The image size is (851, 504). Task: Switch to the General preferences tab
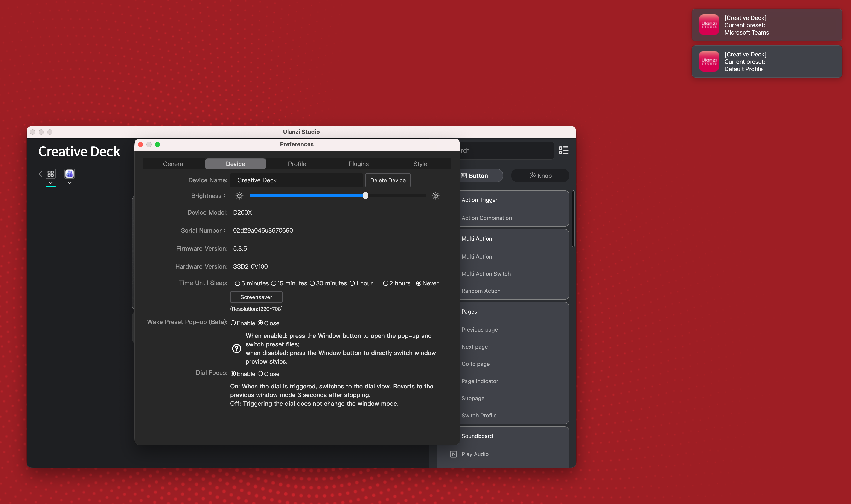pyautogui.click(x=174, y=164)
